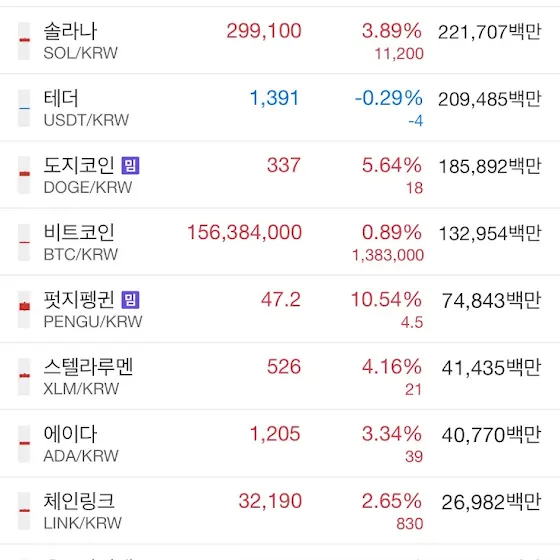Tap the Dogecoin meme badge icon
Image resolution: width=560 pixels, height=560 pixels.
point(130,165)
